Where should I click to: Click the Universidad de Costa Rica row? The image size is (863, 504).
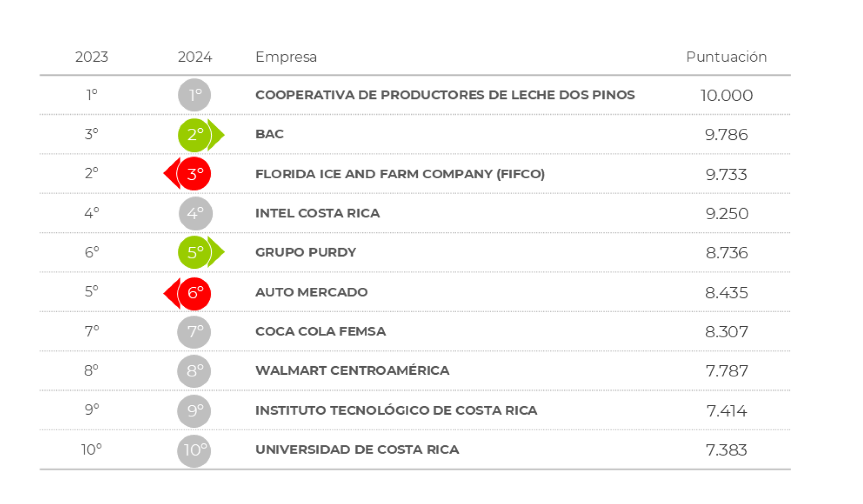(x=357, y=450)
